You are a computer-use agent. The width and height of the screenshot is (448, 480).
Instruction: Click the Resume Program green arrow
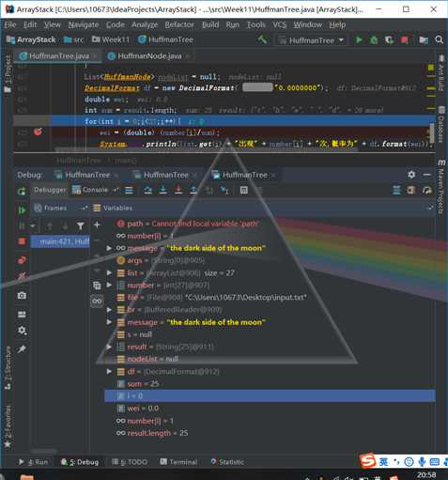pos(22,210)
